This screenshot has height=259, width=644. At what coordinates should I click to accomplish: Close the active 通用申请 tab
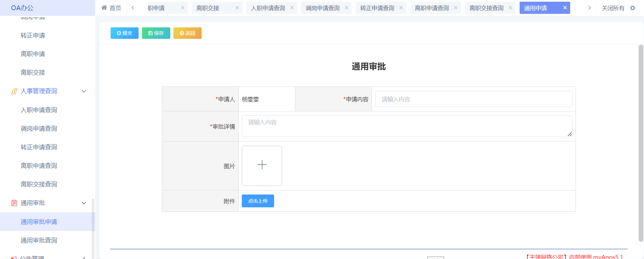(565, 8)
